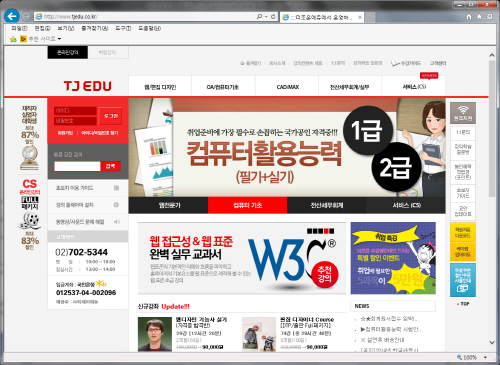Click the red course search button
The width and height of the screenshot is (500, 365).
point(110,166)
